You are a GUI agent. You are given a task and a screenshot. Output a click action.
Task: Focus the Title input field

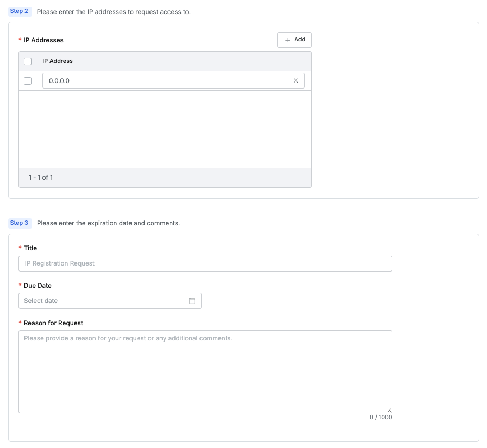(205, 263)
